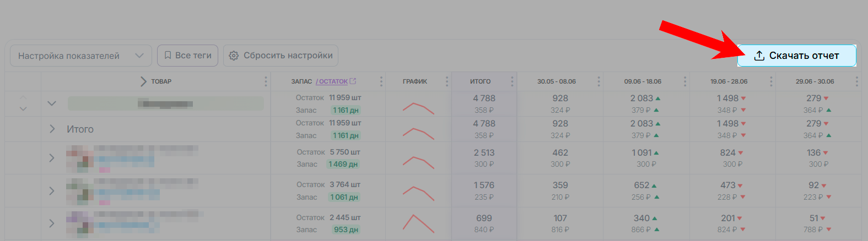
Task: Open the ТОВАР column three-dot menu
Action: tap(266, 81)
